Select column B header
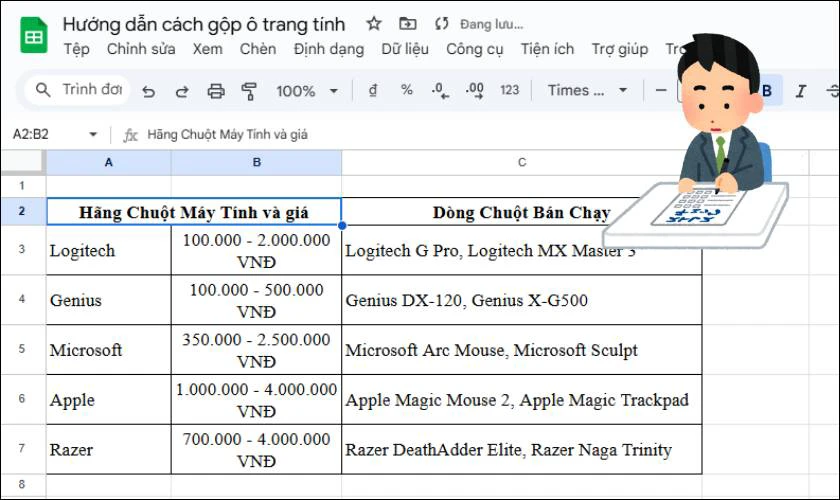The height and width of the screenshot is (500, 840). [257, 162]
